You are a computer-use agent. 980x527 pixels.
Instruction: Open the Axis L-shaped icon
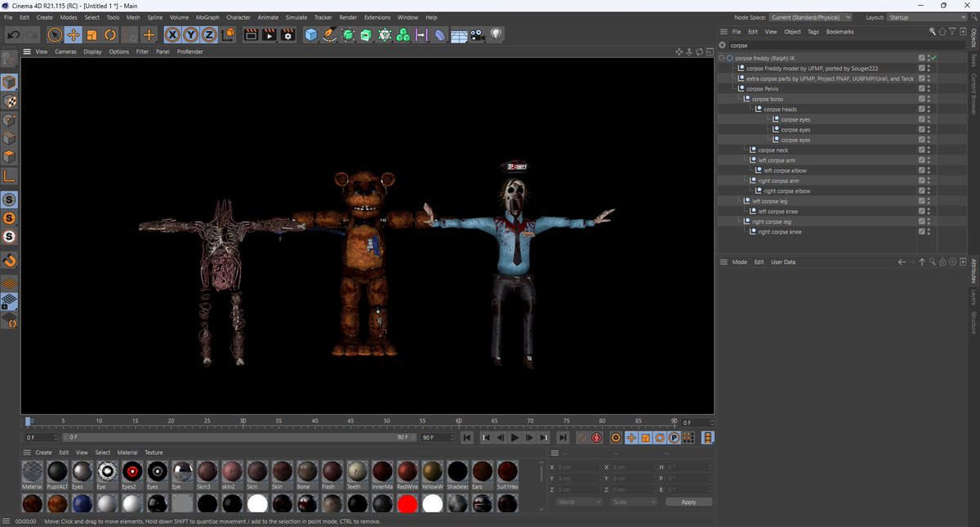9,176
